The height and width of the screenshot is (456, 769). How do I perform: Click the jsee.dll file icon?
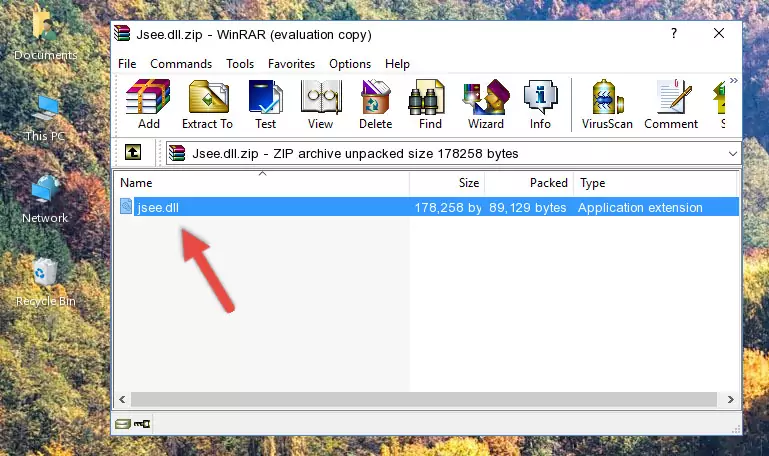pos(126,206)
